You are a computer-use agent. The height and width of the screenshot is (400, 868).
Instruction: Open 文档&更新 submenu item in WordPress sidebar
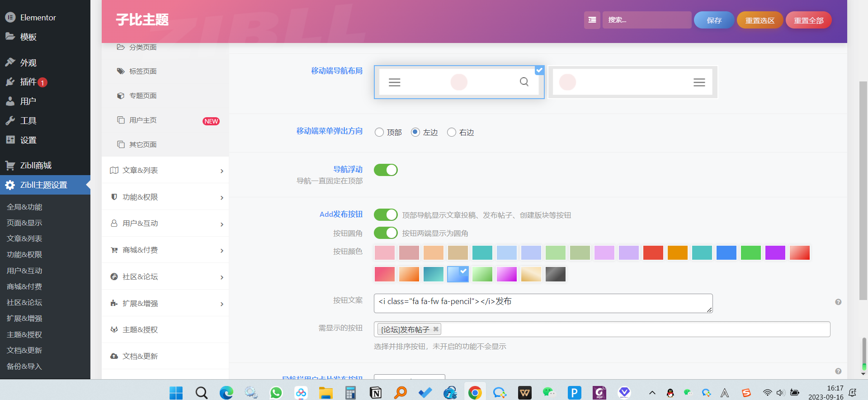24,350
